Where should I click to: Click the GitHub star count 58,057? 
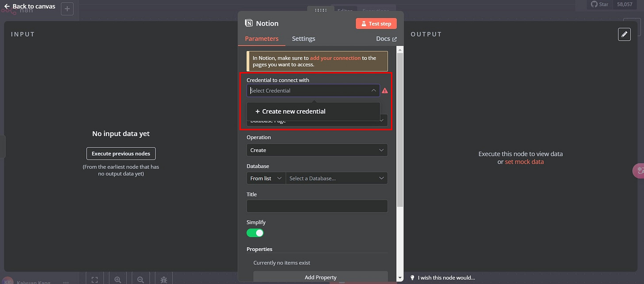pyautogui.click(x=625, y=4)
